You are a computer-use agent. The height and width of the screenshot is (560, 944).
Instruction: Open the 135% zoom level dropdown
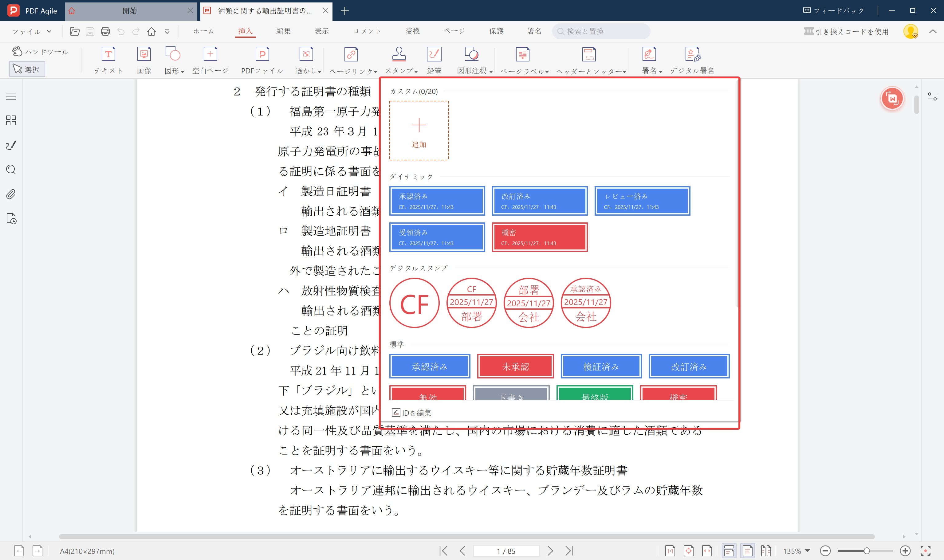tap(798, 551)
